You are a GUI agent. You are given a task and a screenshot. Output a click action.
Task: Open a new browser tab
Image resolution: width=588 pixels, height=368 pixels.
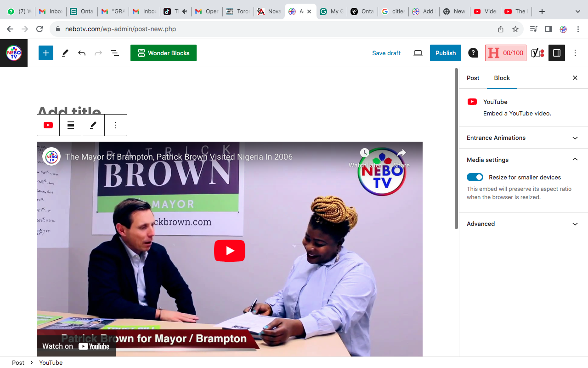[x=542, y=11]
